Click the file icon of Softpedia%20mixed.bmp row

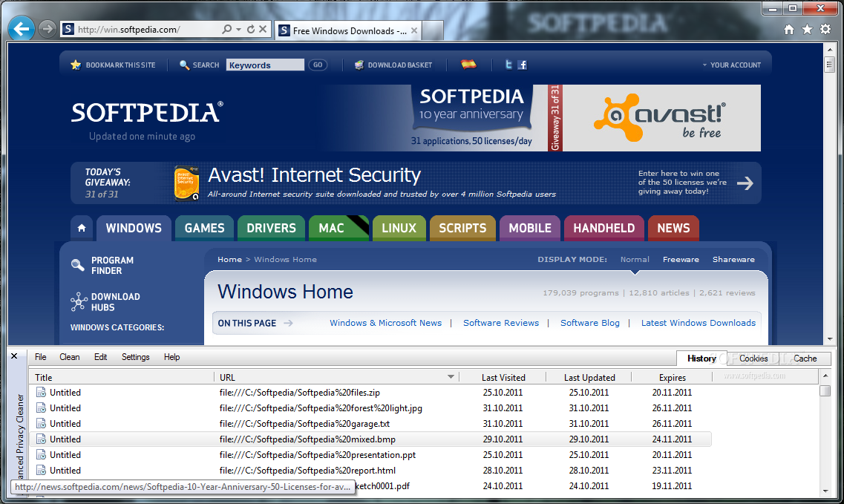coord(41,439)
